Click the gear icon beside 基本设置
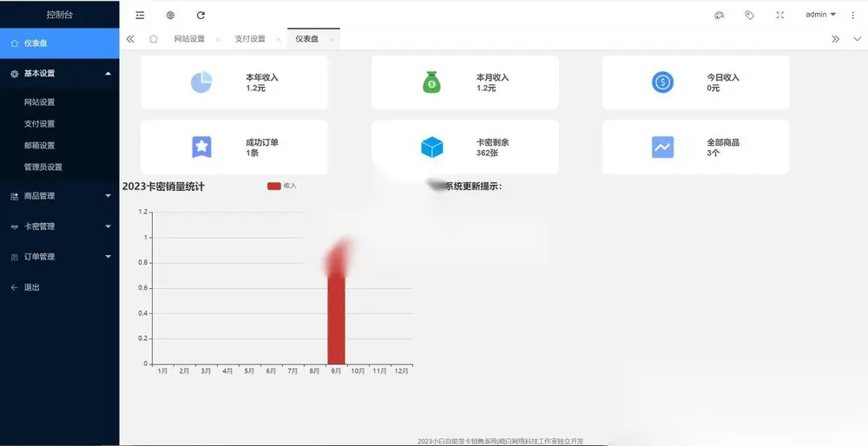This screenshot has width=868, height=446. (x=15, y=74)
